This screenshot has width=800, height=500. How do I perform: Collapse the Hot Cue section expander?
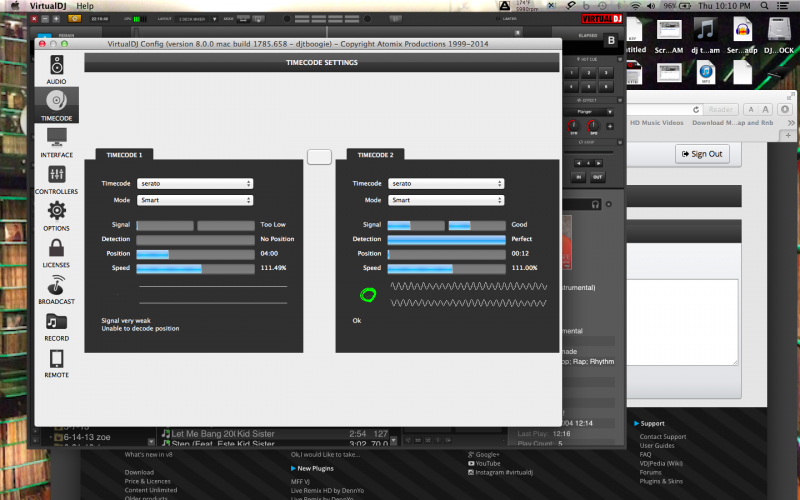[x=620, y=59]
